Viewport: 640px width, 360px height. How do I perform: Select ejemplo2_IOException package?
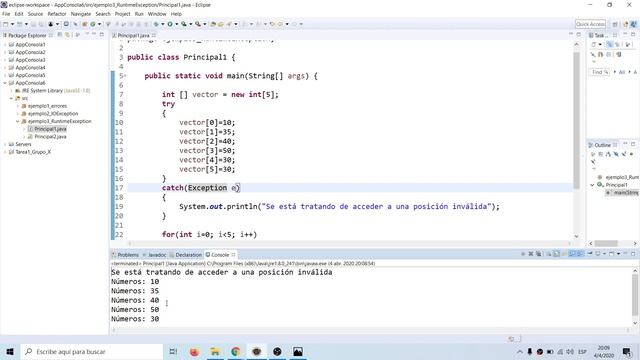click(53, 113)
